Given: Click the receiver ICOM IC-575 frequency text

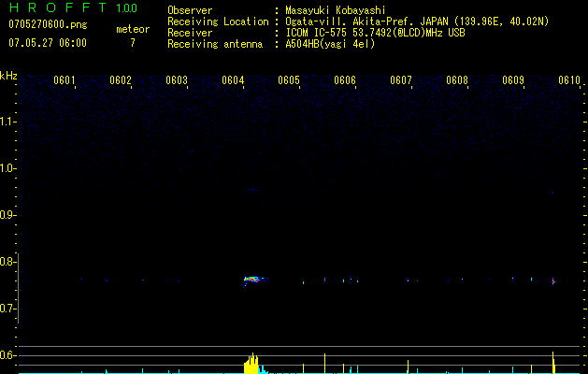Looking at the screenshot, I should (x=375, y=33).
